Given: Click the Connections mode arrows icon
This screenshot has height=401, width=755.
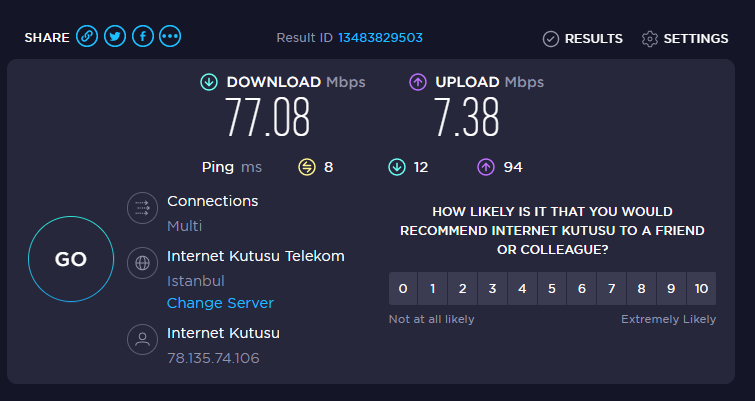Looking at the screenshot, I should pos(143,208).
